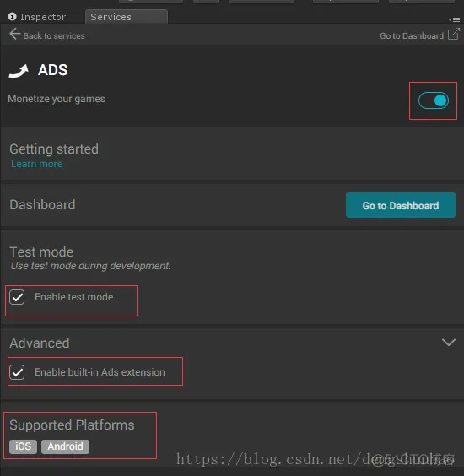Click the back arrow icon
The height and width of the screenshot is (476, 464).
tap(14, 34)
